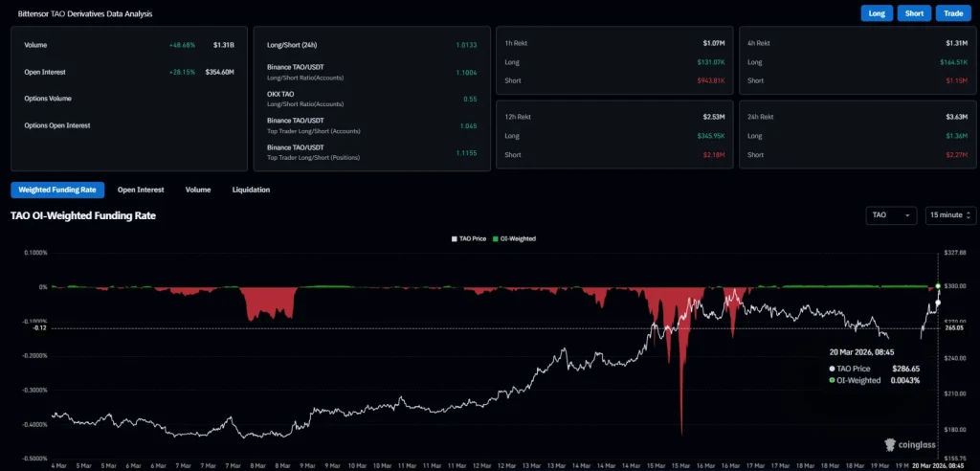Click the white price data point on chart

click(x=938, y=303)
